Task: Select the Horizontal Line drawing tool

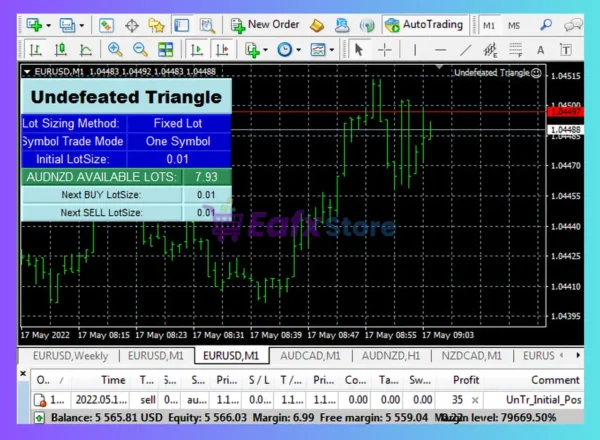Action: pos(440,50)
